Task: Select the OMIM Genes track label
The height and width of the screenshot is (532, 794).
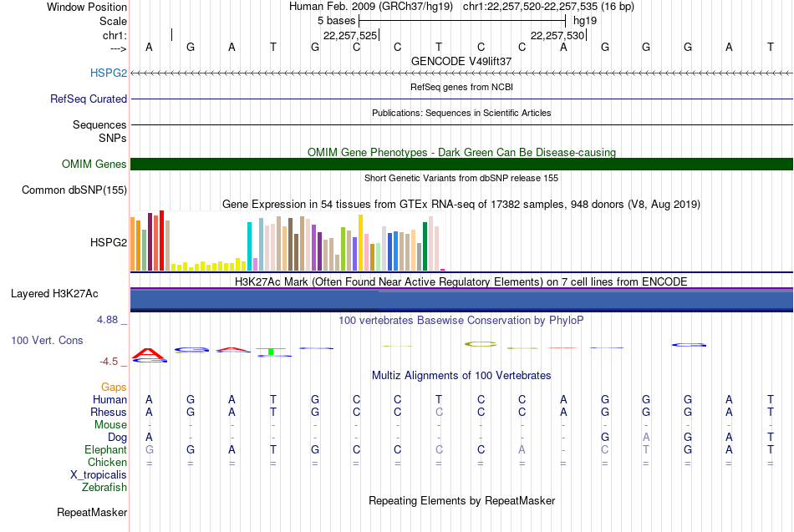Action: pyautogui.click(x=94, y=164)
